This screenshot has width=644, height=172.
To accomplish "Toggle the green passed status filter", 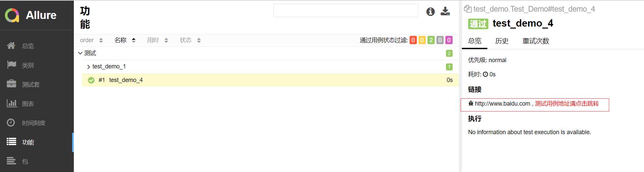I will (431, 40).
